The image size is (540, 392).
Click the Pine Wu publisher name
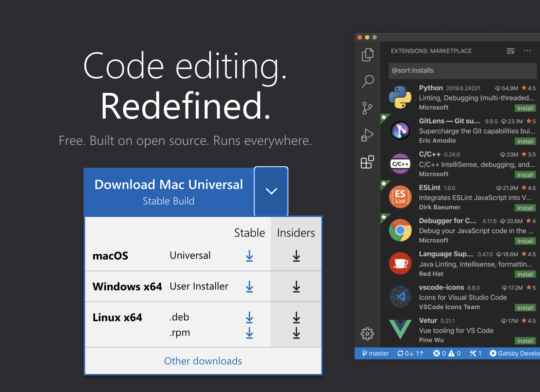click(x=431, y=340)
